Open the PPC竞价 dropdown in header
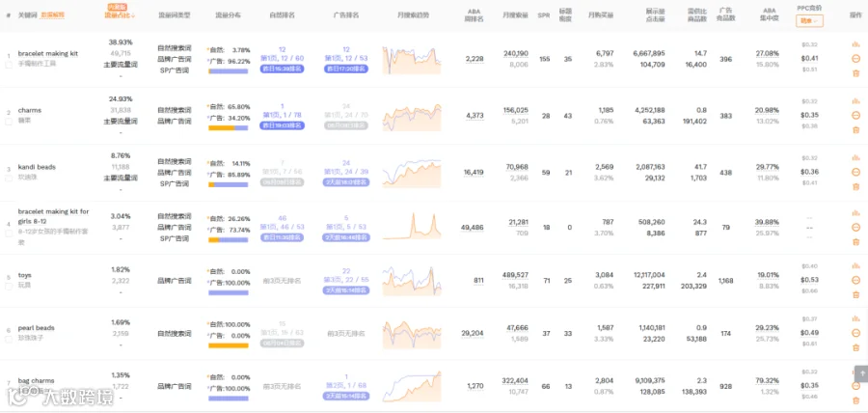 pyautogui.click(x=809, y=21)
